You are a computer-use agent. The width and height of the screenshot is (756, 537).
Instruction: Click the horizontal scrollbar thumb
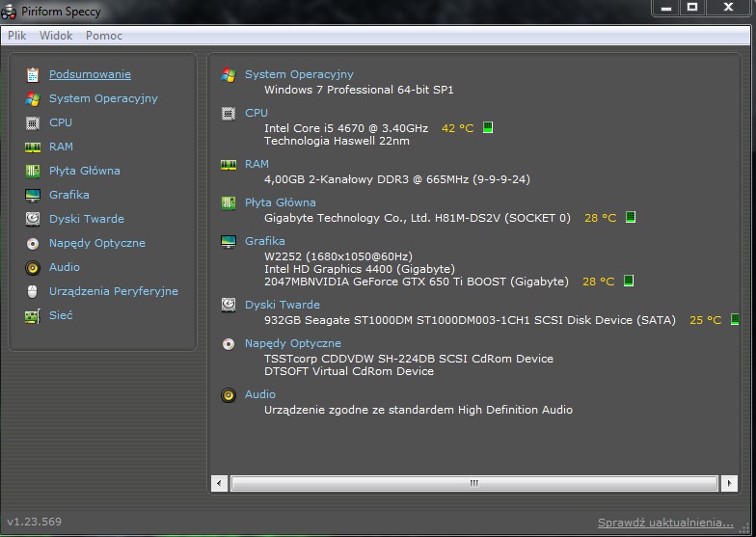[x=474, y=483]
